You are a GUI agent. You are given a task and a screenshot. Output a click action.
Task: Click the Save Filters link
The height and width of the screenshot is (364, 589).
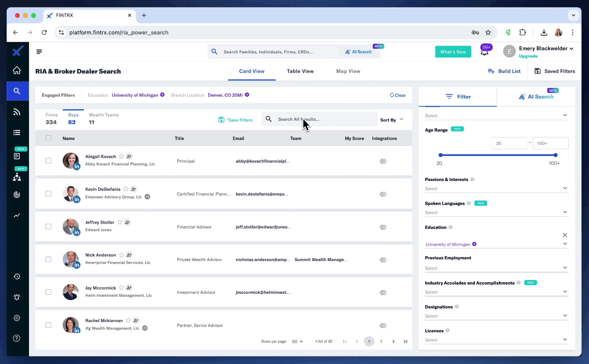coord(236,120)
